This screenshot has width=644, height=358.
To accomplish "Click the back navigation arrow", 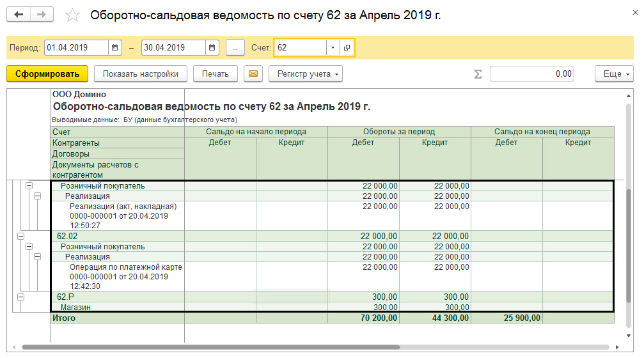I will [x=19, y=14].
